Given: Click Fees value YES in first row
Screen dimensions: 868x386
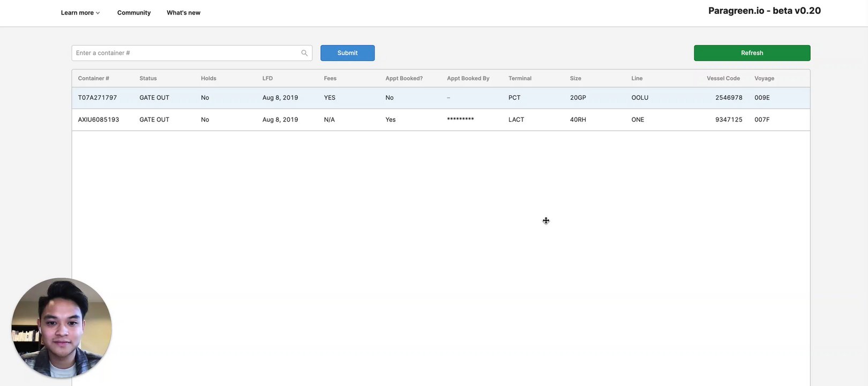Looking at the screenshot, I should 330,98.
